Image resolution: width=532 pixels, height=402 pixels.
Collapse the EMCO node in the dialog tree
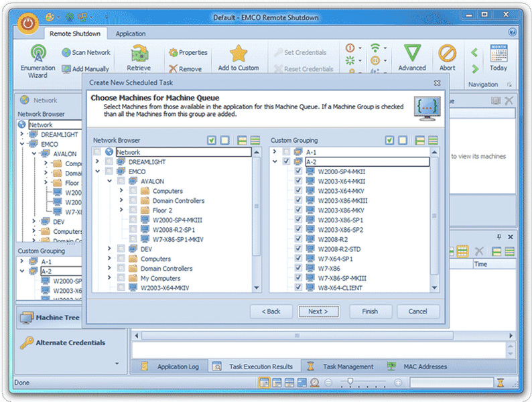(x=98, y=172)
